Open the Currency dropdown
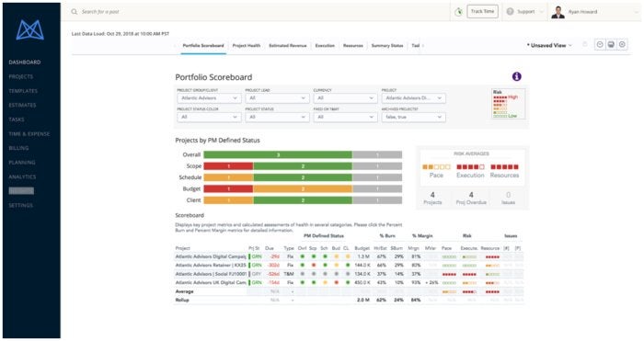 tap(345, 98)
